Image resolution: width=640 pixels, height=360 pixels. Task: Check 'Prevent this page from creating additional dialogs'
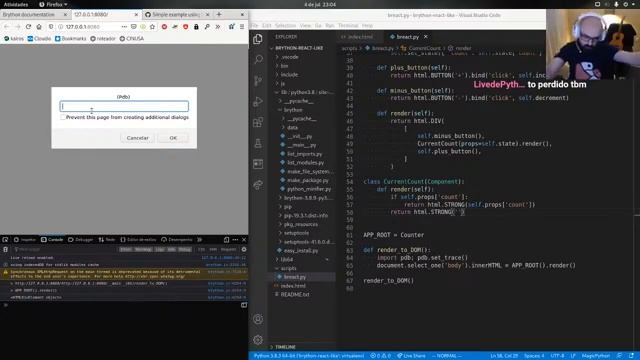(x=62, y=117)
